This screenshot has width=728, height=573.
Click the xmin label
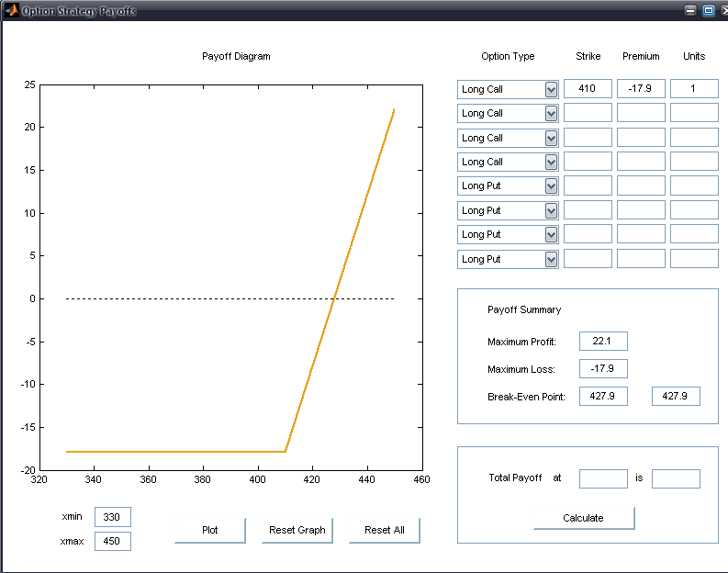[72, 517]
